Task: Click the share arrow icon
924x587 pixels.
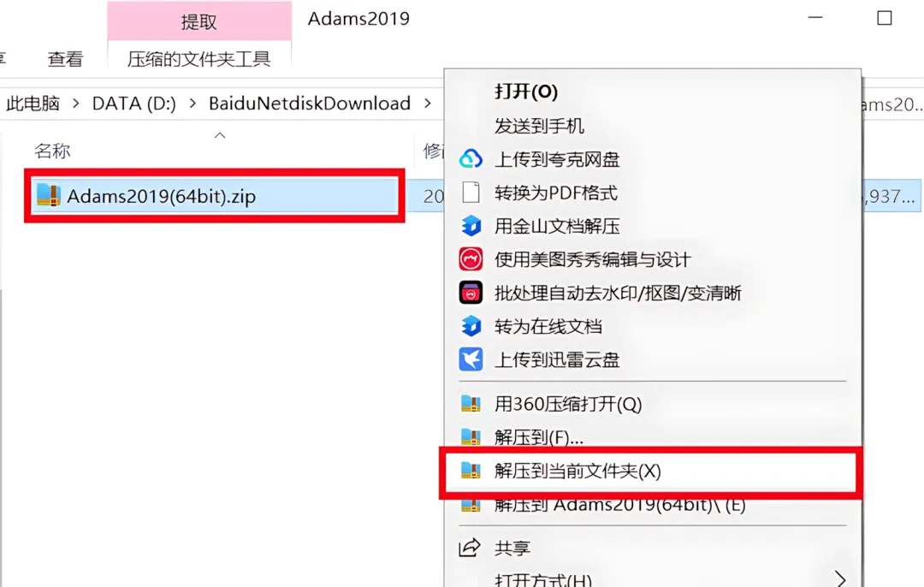Action: tap(470, 548)
